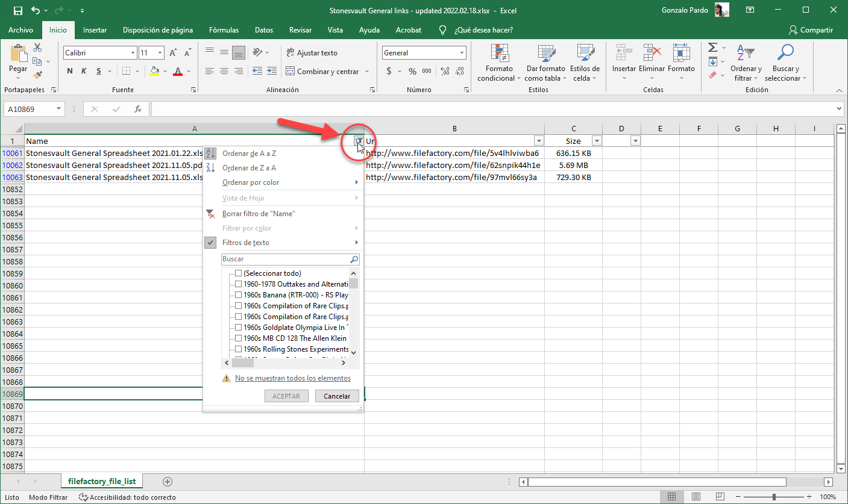Viewport: 848px width, 504px height.
Task: Switch to the Datos tab
Action: [264, 30]
